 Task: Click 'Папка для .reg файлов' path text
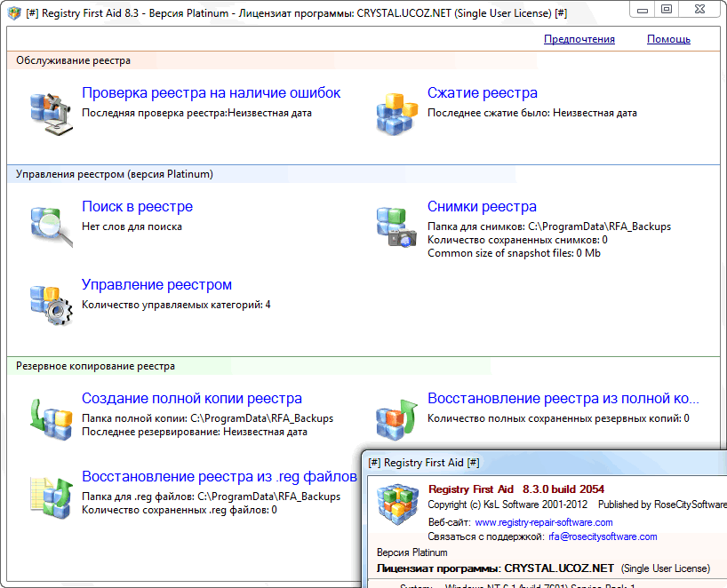point(211,497)
